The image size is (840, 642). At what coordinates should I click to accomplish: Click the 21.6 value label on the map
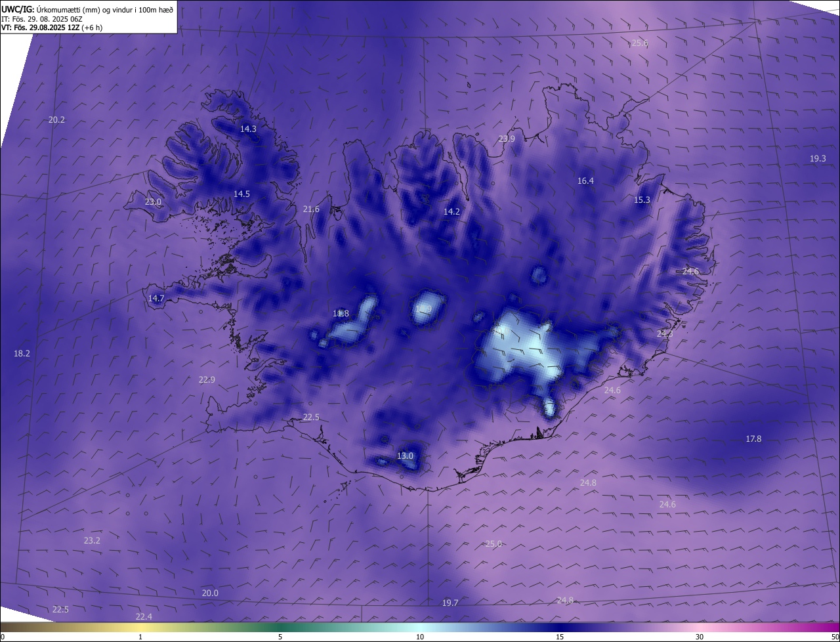311,209
